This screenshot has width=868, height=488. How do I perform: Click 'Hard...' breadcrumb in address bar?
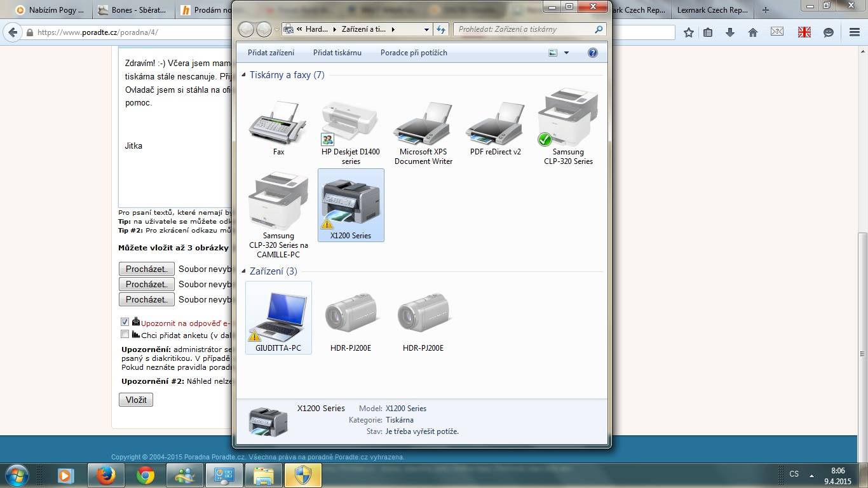point(316,29)
